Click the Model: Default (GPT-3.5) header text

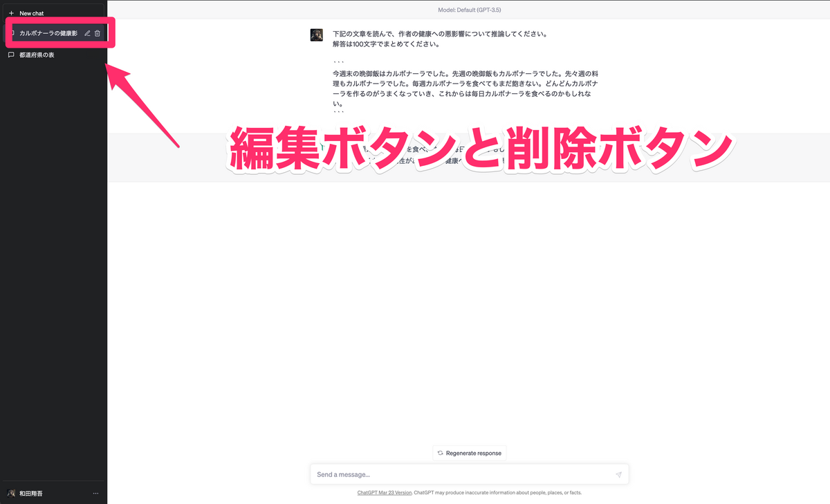[x=469, y=10]
